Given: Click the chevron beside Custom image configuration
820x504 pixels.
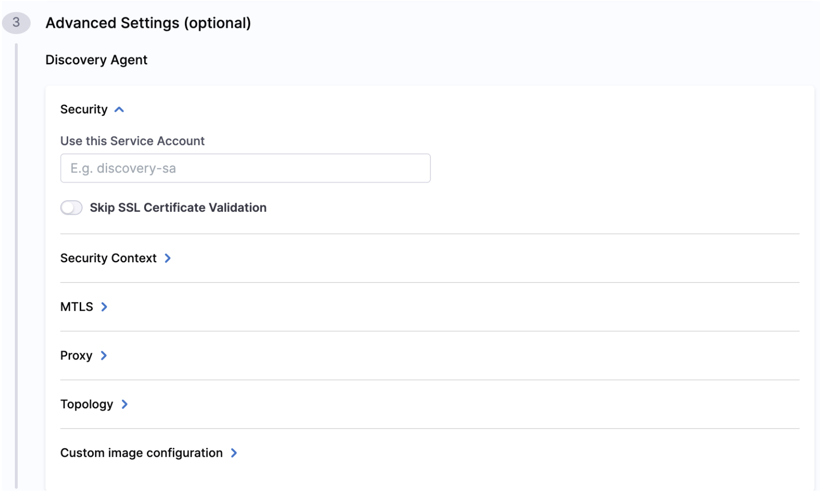Looking at the screenshot, I should coord(234,453).
